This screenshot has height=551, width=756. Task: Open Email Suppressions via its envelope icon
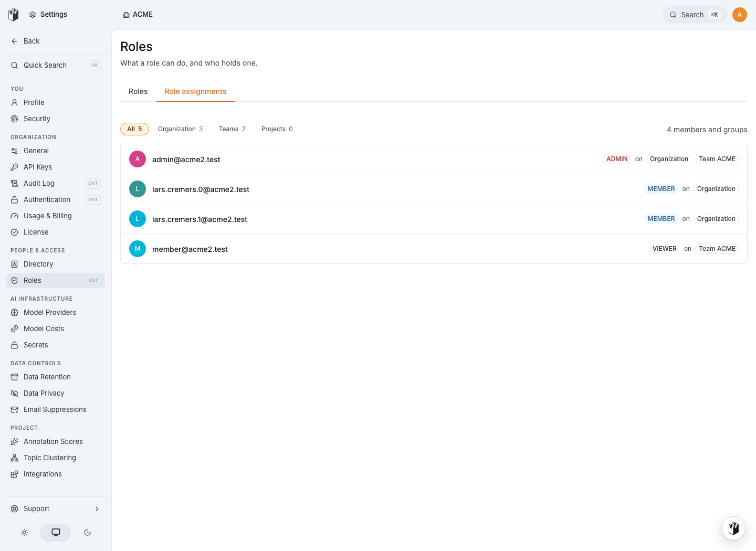click(x=15, y=410)
